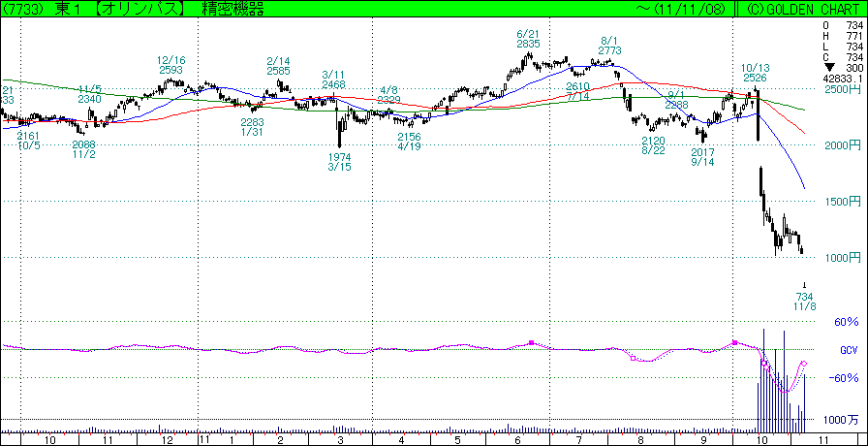The image size is (868, 446).
Task: Click the 1500円 price axis label
Action: [x=842, y=201]
